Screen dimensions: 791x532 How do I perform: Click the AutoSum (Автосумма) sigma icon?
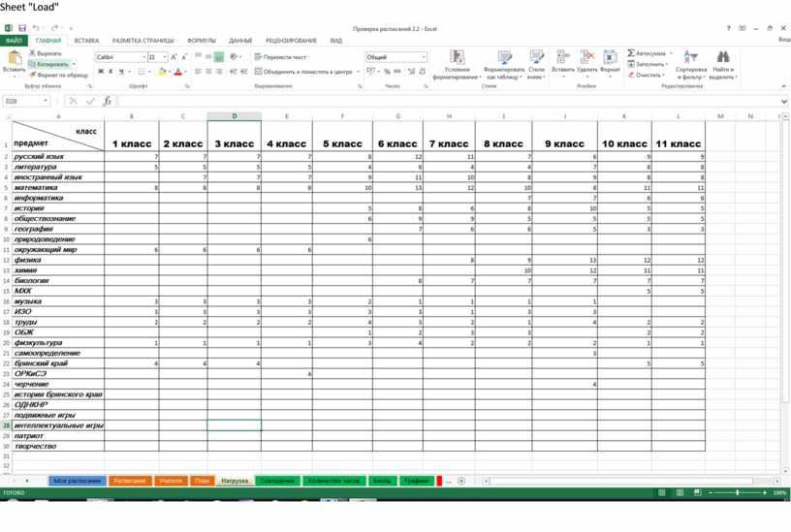631,53
